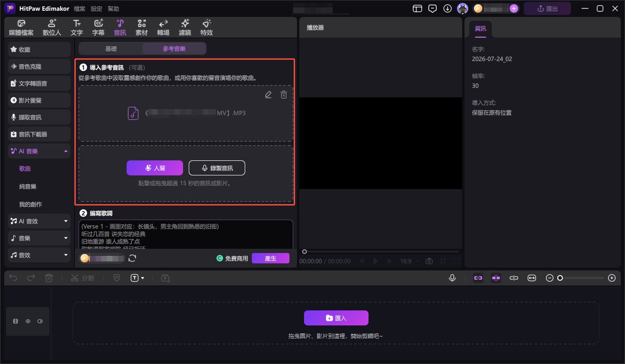Click the timeline zoom slider handle
The width and height of the screenshot is (625, 364).
tap(560, 278)
